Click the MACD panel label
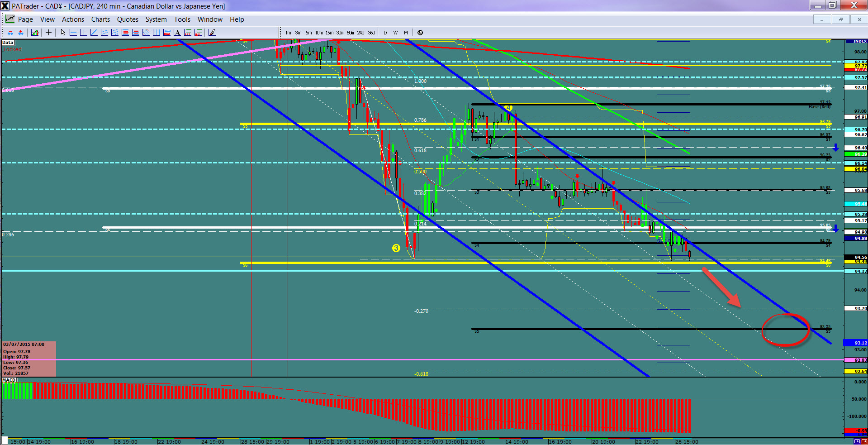 coord(9,380)
